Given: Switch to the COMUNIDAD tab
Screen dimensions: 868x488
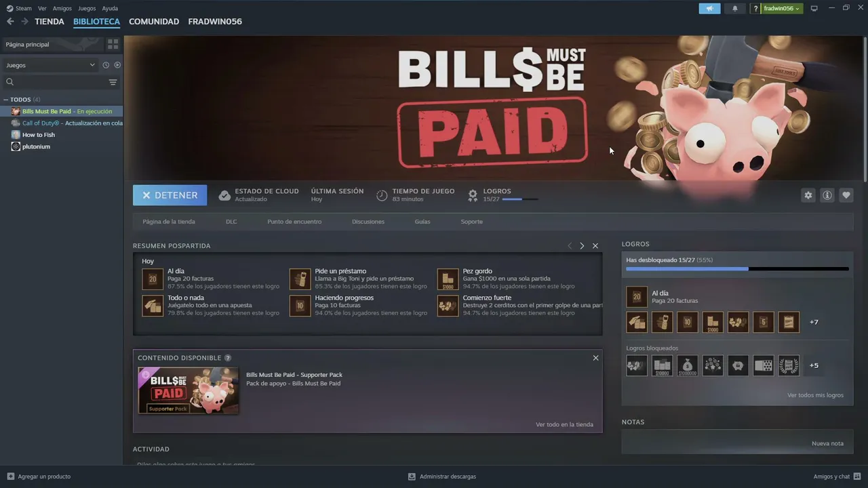Looking at the screenshot, I should (154, 22).
